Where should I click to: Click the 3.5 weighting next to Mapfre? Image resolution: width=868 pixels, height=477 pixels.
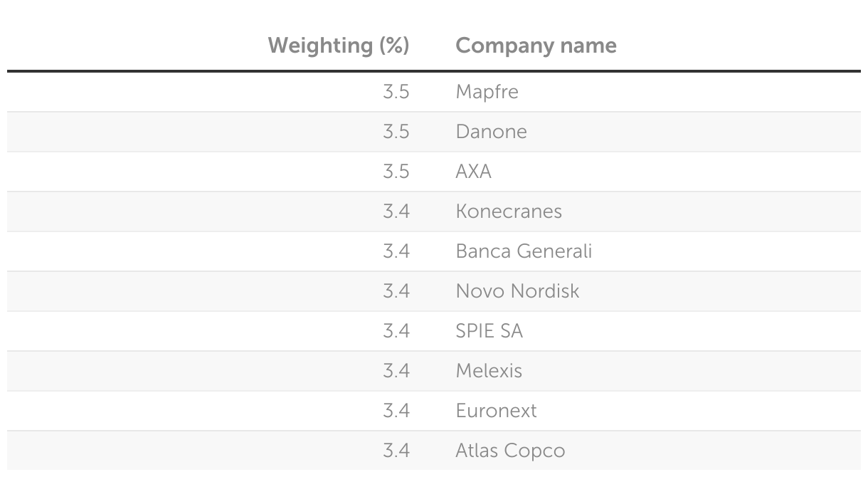[x=396, y=92]
